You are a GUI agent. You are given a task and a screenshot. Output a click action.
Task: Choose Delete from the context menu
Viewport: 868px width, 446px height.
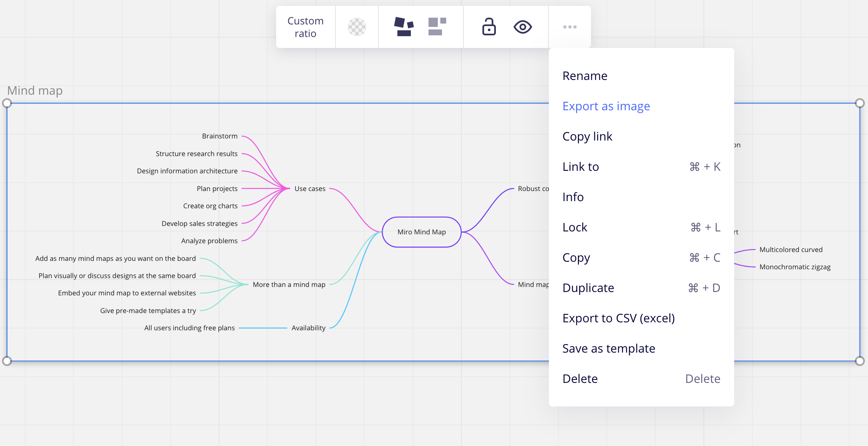coord(580,379)
